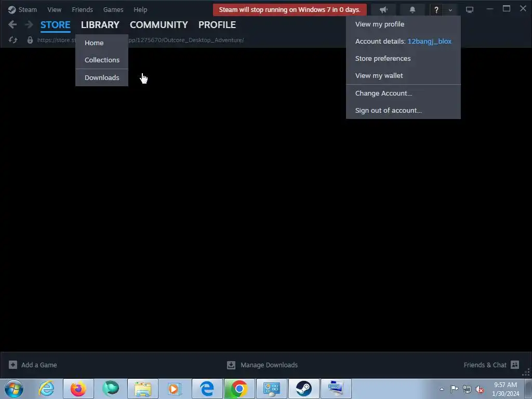Open the taskbar clock and date
The height and width of the screenshot is (399, 532).
point(506,389)
